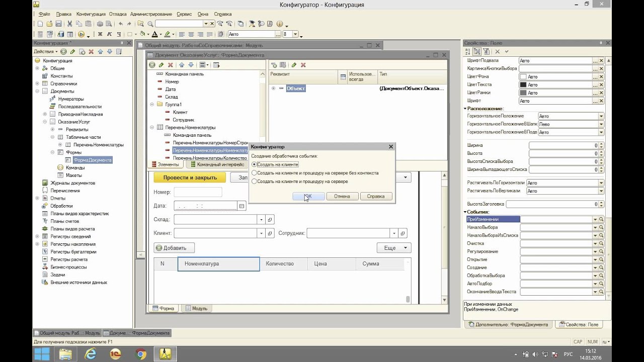This screenshot has width=644, height=362.
Task: Click the 'Провести и закрыть' button in form preview
Action: [190, 177]
